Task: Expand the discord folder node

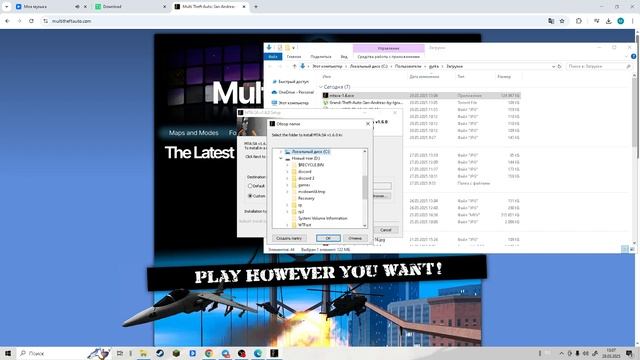Action: point(287,172)
